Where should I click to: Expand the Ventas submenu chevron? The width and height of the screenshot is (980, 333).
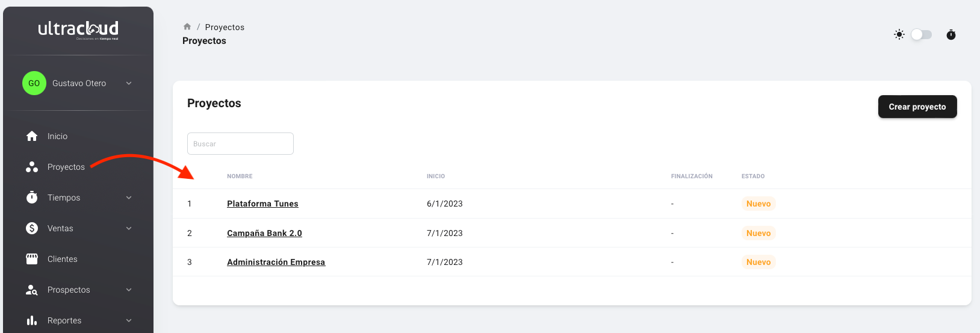tap(129, 228)
